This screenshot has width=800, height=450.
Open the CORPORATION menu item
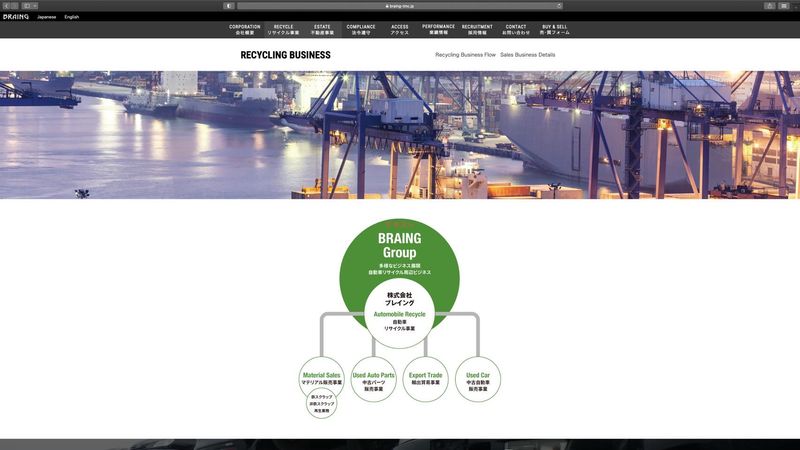245,30
